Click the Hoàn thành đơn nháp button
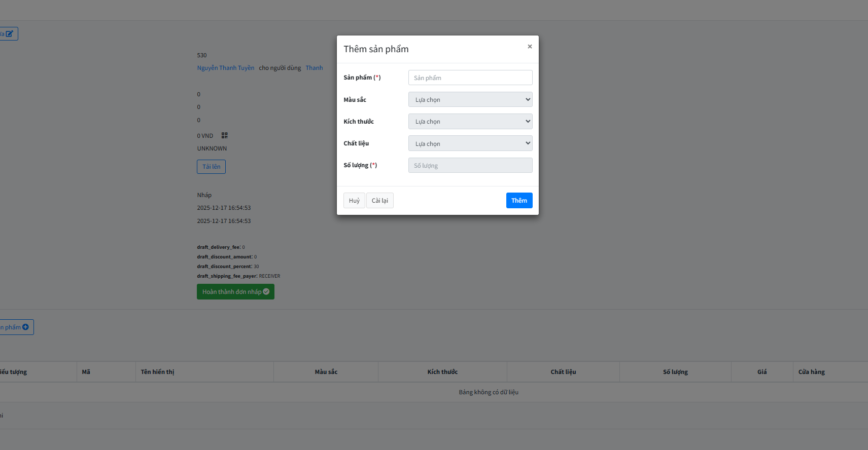Viewport: 868px width, 450px height. 235,292
